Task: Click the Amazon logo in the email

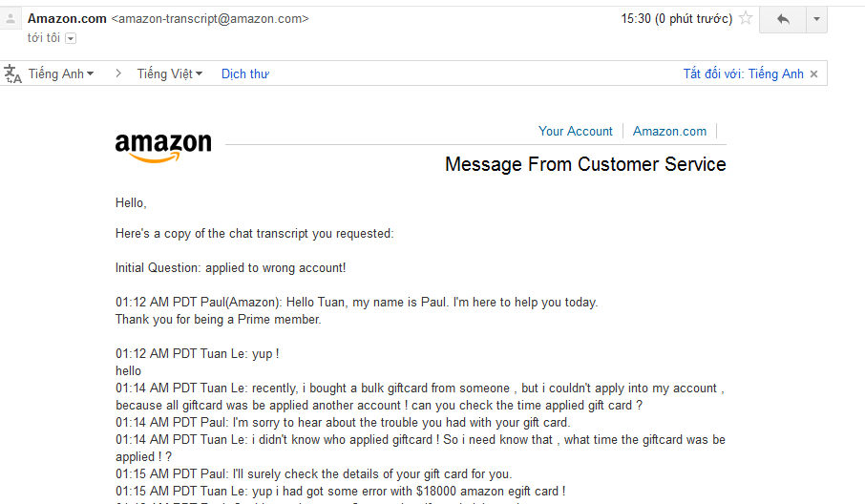Action: pyautogui.click(x=163, y=146)
